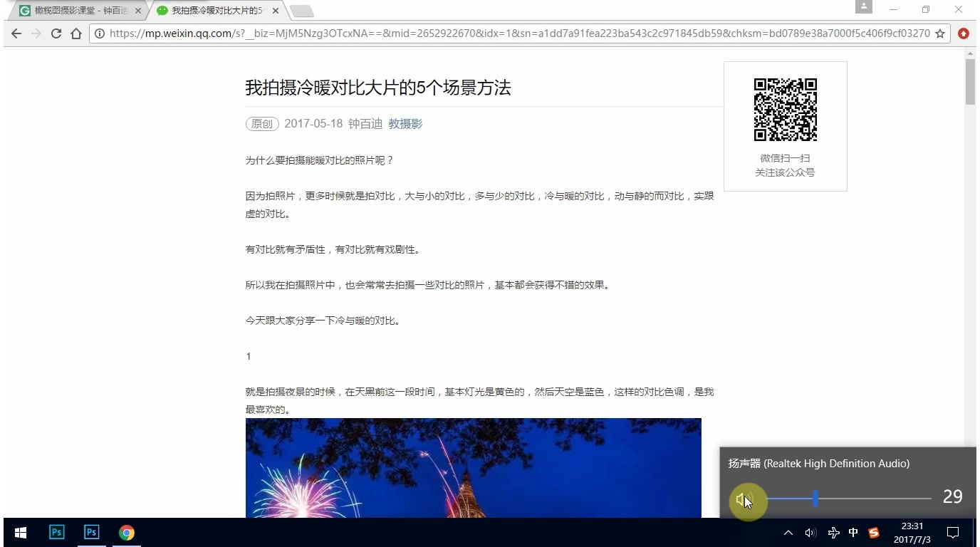Mute the speaker in volume flyout

point(743,499)
